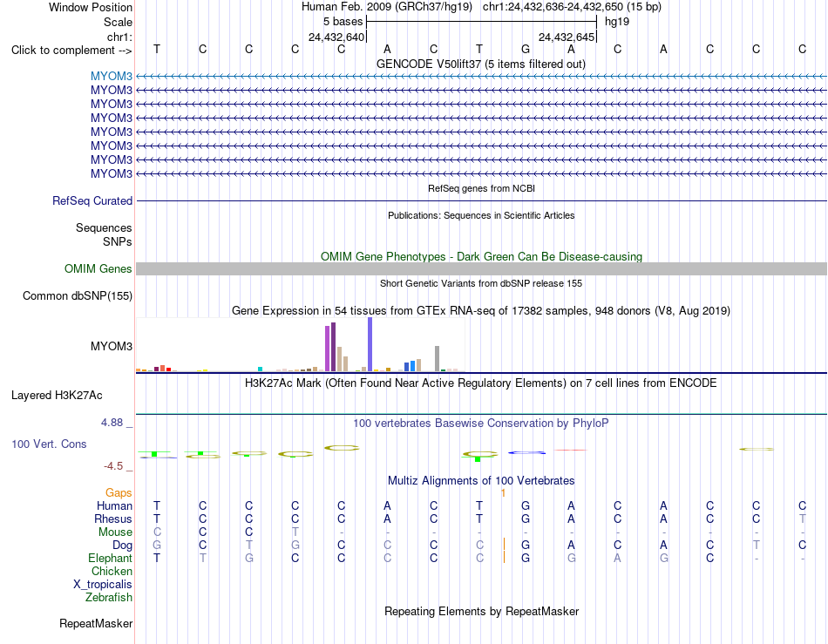Click the Scale track label
Viewport: 828px width, 644px height.
tap(118, 22)
